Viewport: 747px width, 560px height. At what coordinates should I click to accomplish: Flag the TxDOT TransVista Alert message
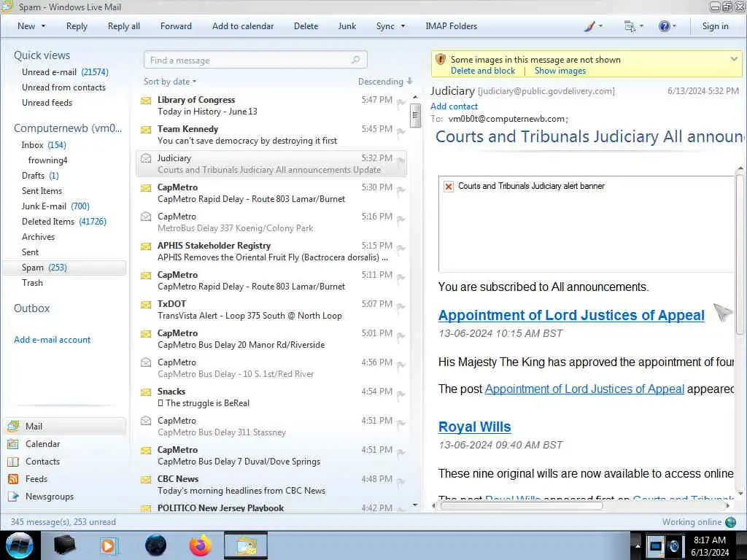tap(400, 306)
